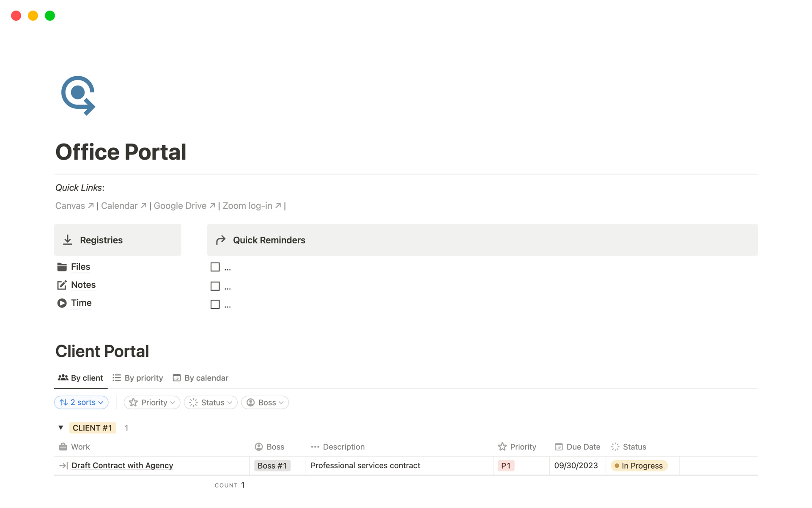Open the Time registry page
Screen dimensions: 812x508
81,303
